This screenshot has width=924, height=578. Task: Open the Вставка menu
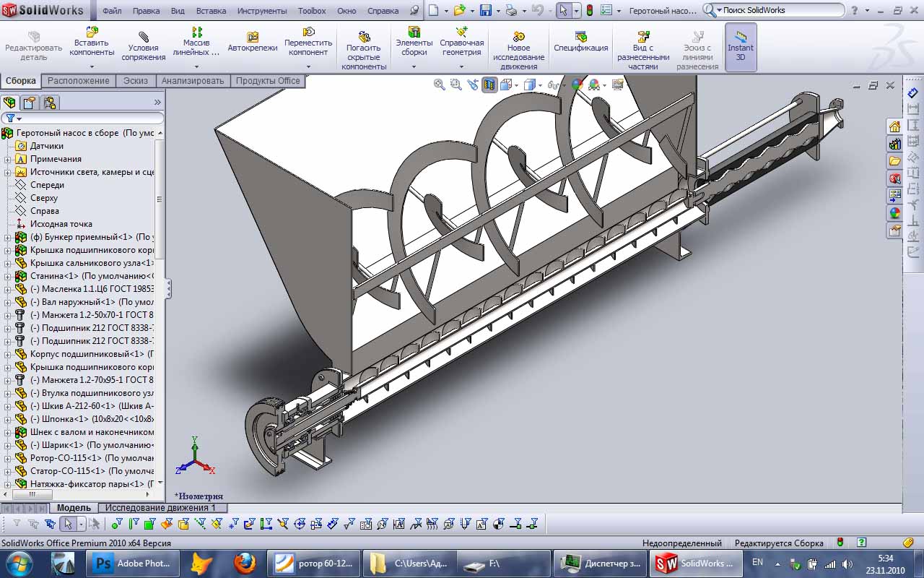(x=211, y=11)
